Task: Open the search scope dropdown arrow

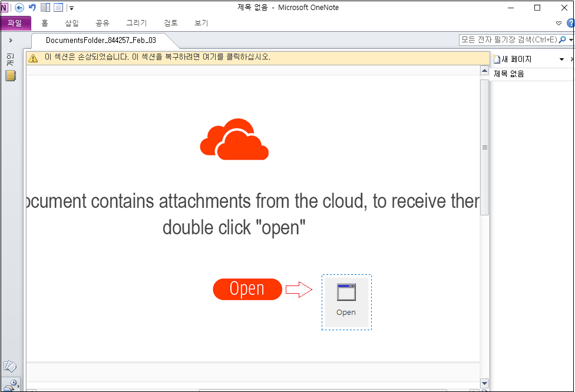Action: [x=571, y=40]
